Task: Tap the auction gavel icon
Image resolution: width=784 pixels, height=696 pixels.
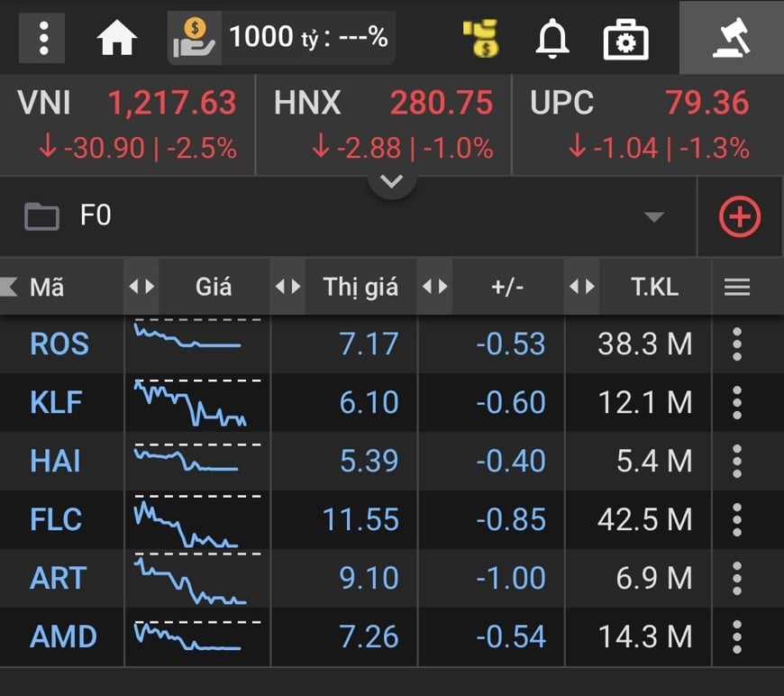Action: point(731,38)
